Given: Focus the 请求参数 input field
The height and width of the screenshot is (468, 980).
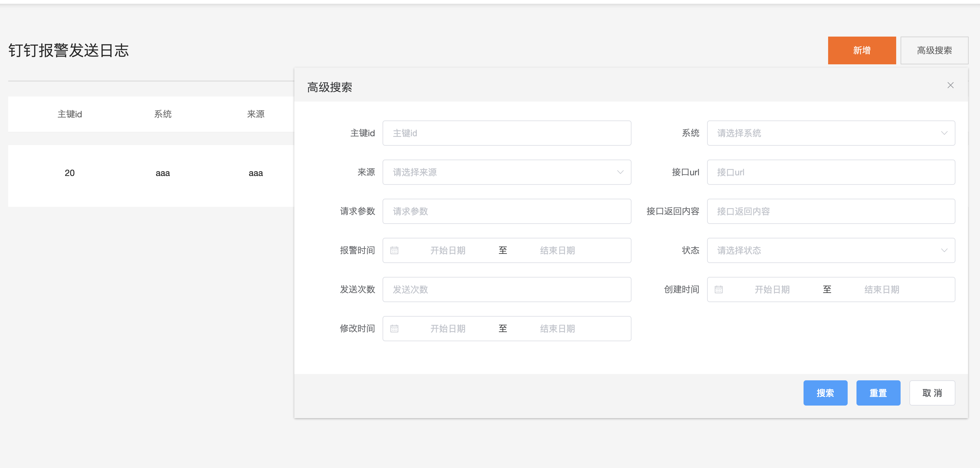Looking at the screenshot, I should 507,211.
